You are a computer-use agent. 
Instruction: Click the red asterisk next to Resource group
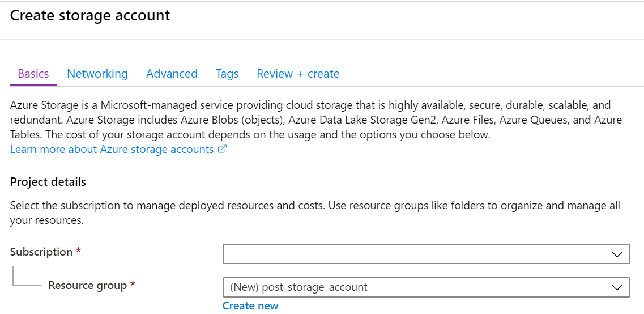tap(133, 284)
